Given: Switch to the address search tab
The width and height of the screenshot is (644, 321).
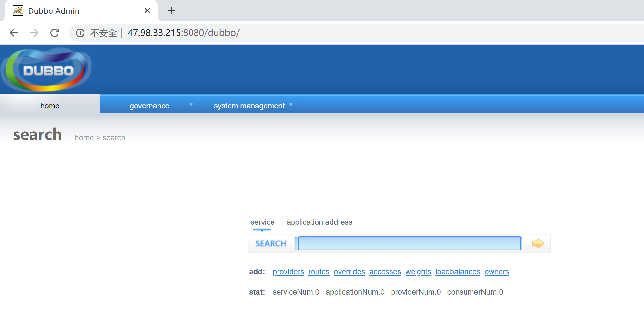Looking at the screenshot, I should (x=339, y=222).
